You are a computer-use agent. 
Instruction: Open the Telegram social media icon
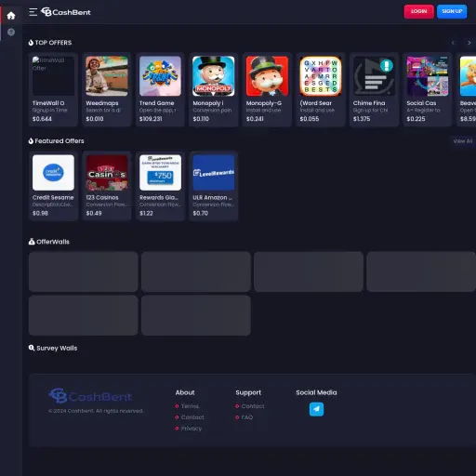pyautogui.click(x=316, y=409)
